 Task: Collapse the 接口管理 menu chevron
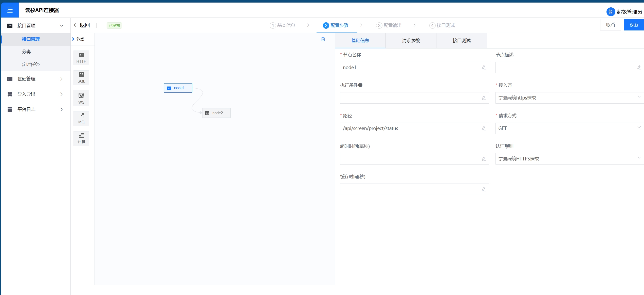[x=61, y=26]
